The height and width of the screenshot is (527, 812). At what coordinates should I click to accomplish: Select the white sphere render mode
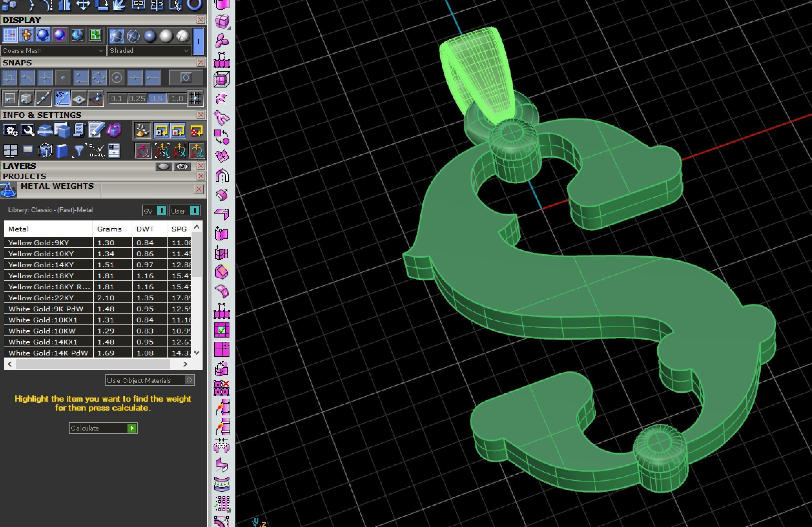[x=166, y=36]
